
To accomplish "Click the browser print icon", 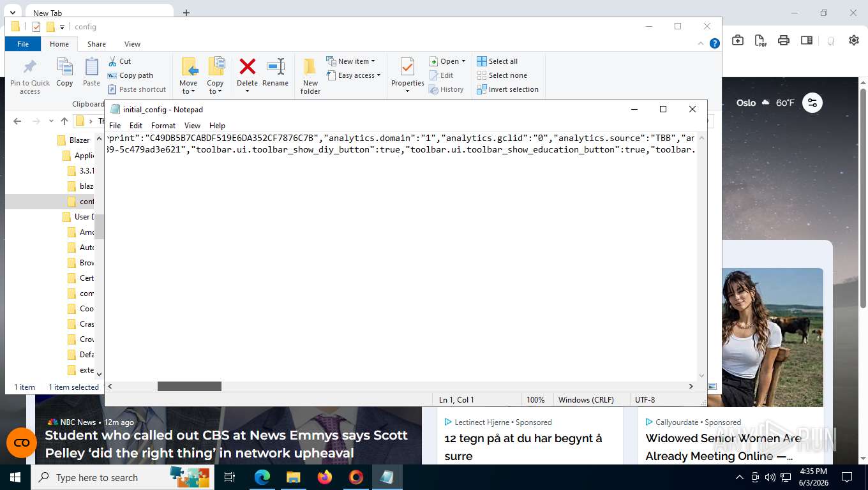I will tap(784, 40).
